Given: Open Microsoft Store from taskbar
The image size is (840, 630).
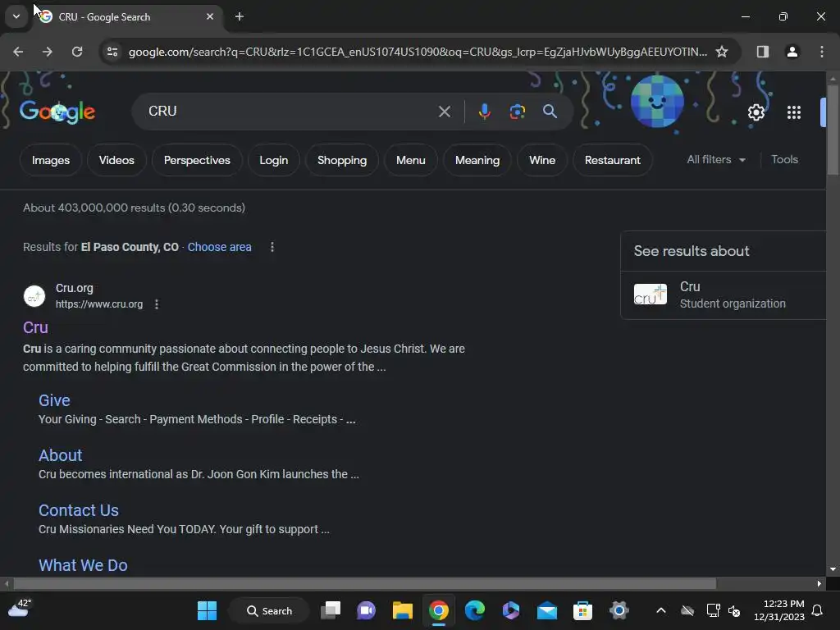Looking at the screenshot, I should (583, 610).
